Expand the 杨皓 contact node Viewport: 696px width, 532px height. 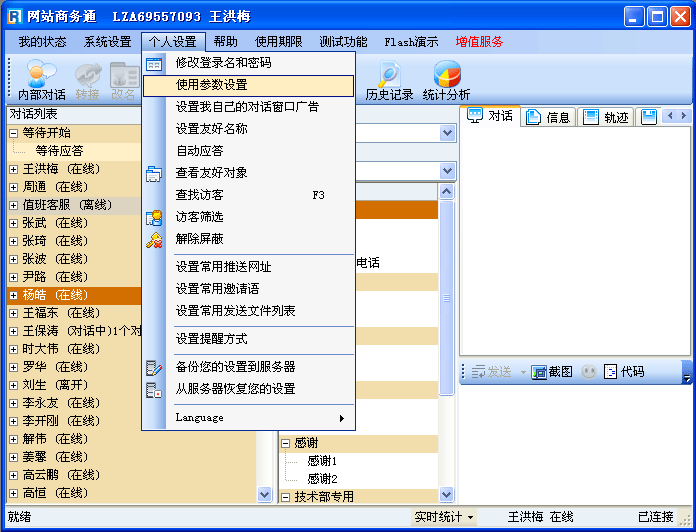[14, 296]
